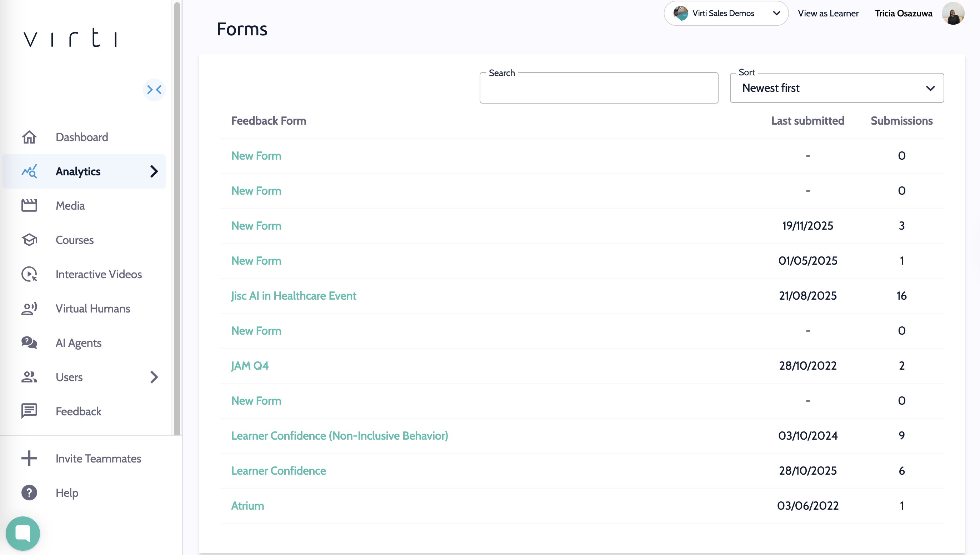
Task: Go to Feedback in the sidebar
Action: pyautogui.click(x=78, y=411)
